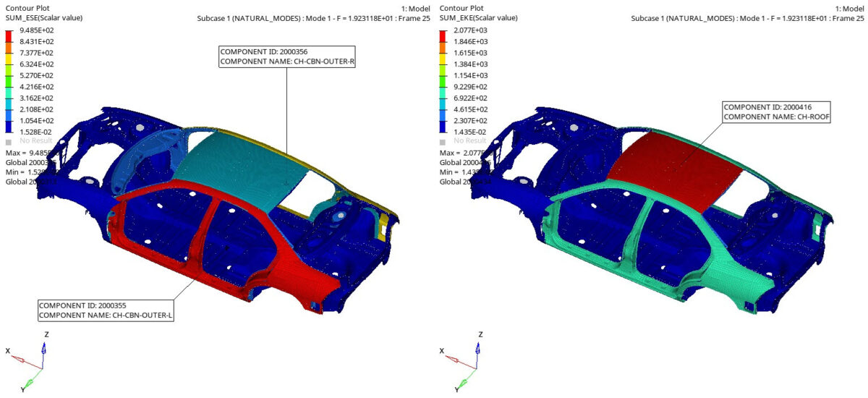Select the CH-ROOF component annotation box

(x=775, y=112)
